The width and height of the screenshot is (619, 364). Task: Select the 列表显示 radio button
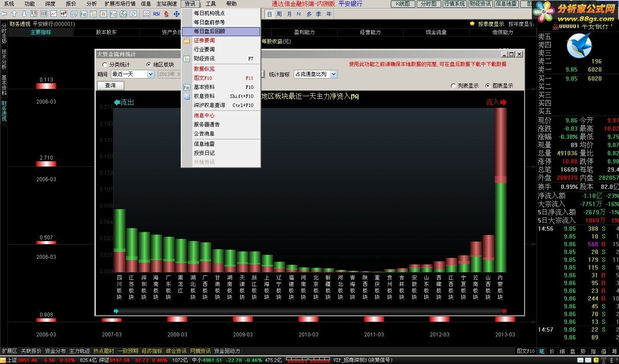tap(453, 85)
